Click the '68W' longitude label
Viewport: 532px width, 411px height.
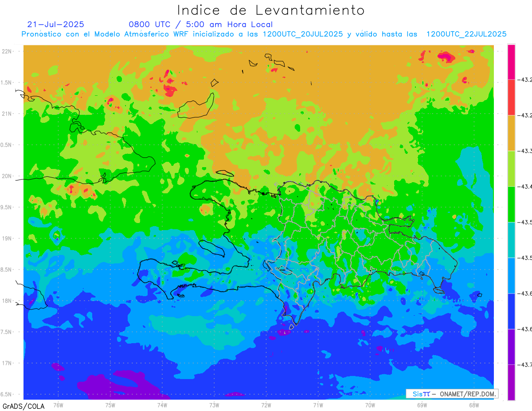point(474,405)
